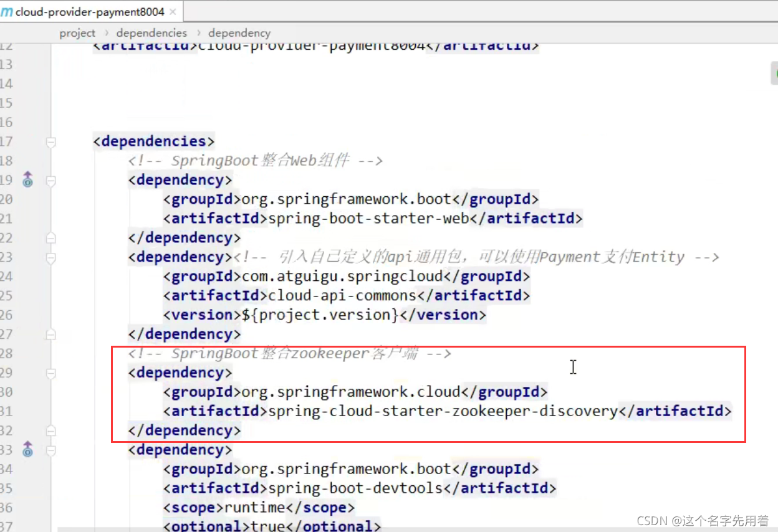Click 'spring-boot-devtools' artifactId value
778x532 pixels.
(355, 488)
